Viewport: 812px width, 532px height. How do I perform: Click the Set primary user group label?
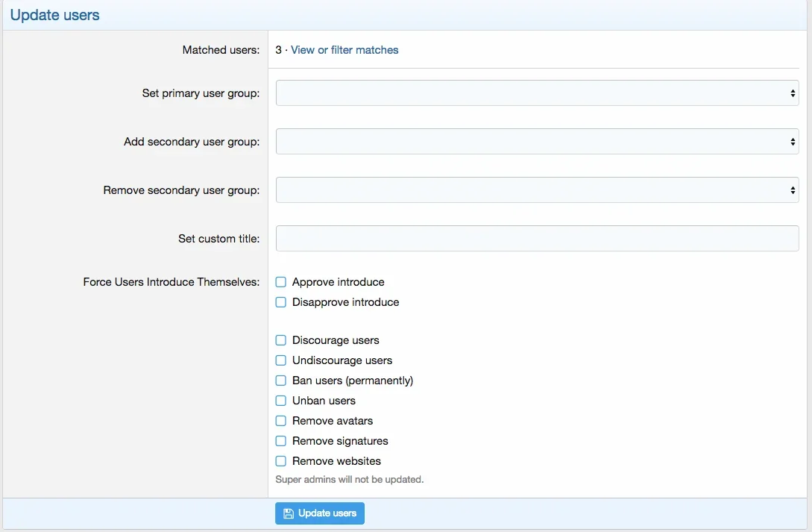201,93
